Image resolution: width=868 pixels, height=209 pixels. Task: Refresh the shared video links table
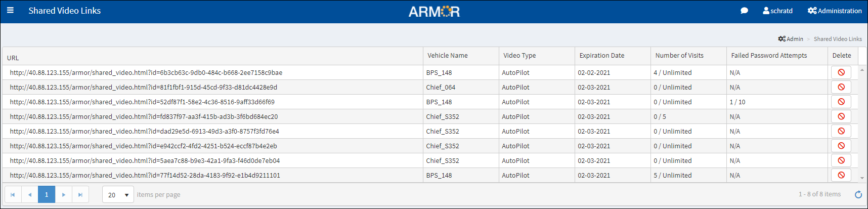858,194
